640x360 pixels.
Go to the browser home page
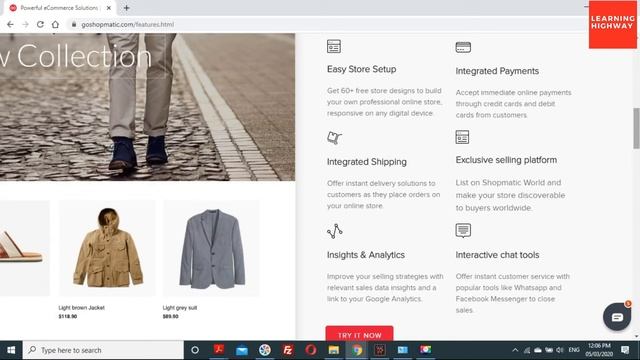click(56, 24)
